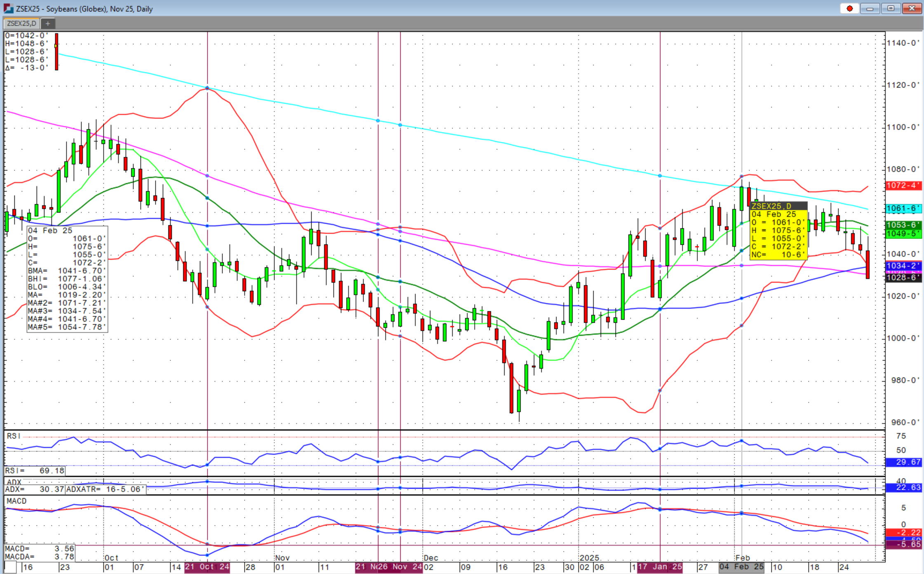The height and width of the screenshot is (574, 924).
Task: Click the ADX study label
Action: pyautogui.click(x=14, y=482)
